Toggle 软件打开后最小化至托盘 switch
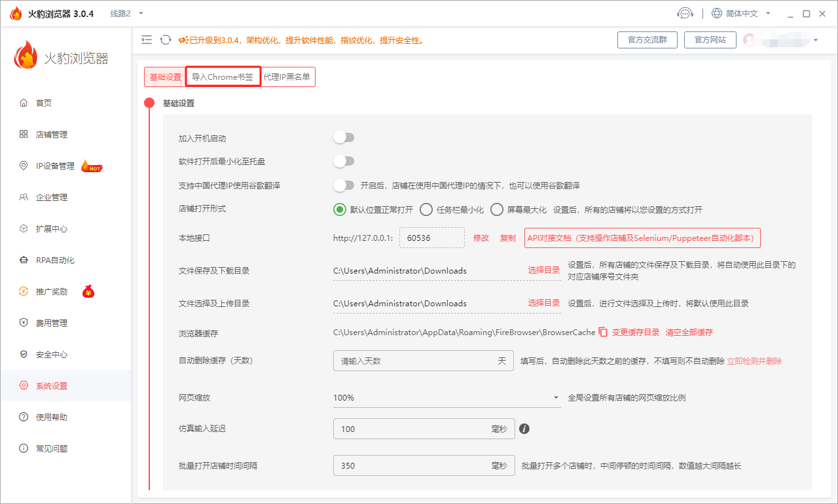This screenshot has width=838, height=504. pos(344,161)
